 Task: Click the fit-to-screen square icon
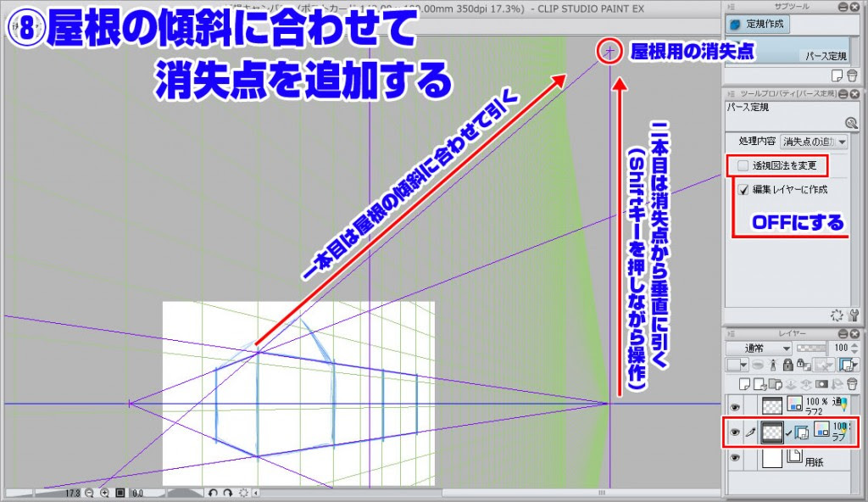click(x=120, y=494)
